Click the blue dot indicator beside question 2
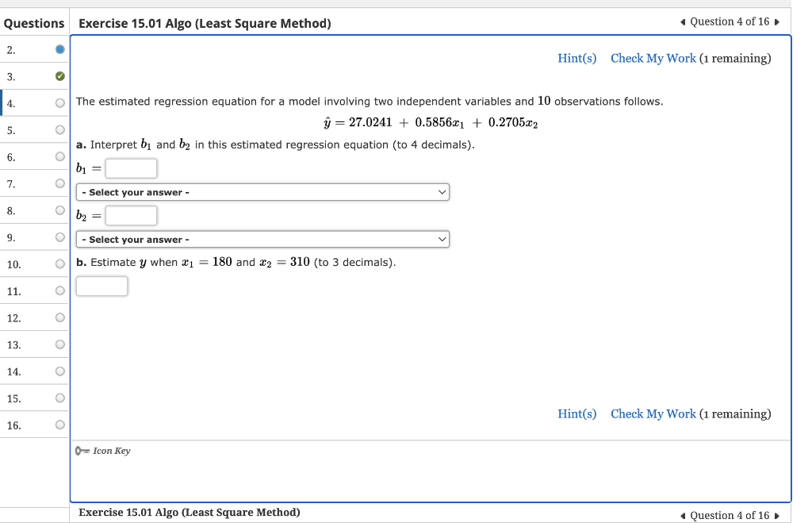812x523 pixels. 59,49
